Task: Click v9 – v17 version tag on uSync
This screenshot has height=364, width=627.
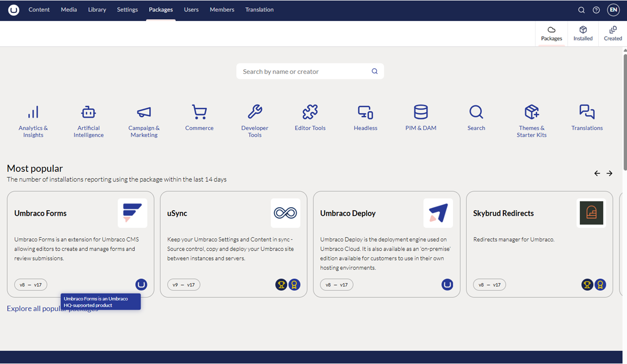Action: 184,285
